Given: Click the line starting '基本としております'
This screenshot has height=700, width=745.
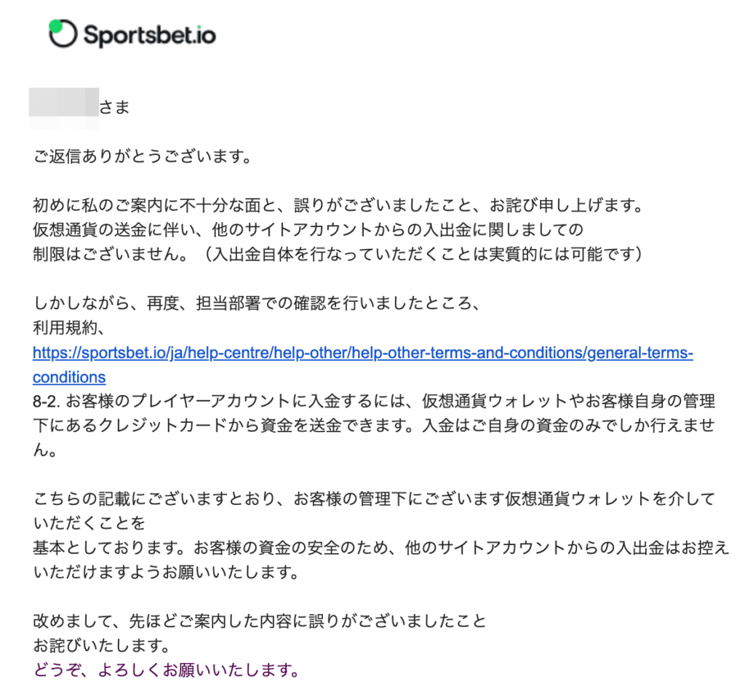Looking at the screenshot, I should (381, 548).
